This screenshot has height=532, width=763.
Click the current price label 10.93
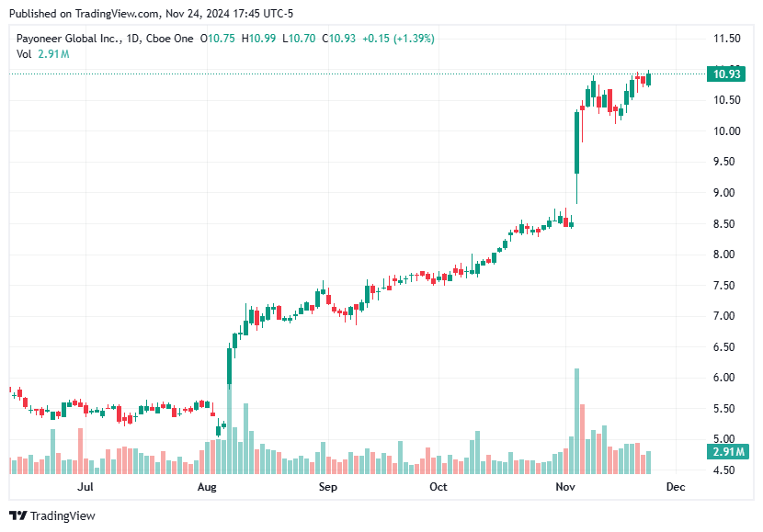pyautogui.click(x=726, y=74)
